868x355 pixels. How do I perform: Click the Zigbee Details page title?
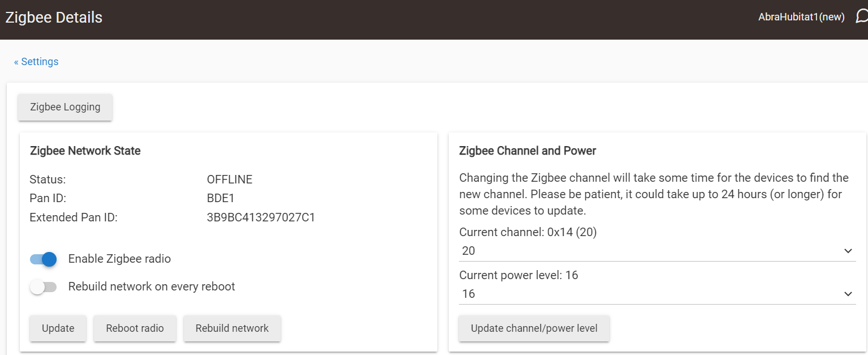(x=54, y=18)
